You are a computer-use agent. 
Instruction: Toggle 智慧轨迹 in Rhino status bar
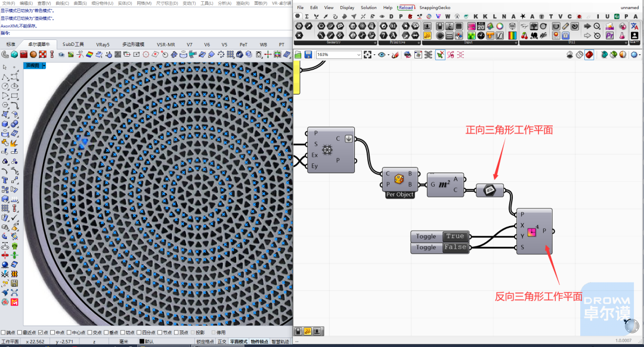tap(280, 342)
